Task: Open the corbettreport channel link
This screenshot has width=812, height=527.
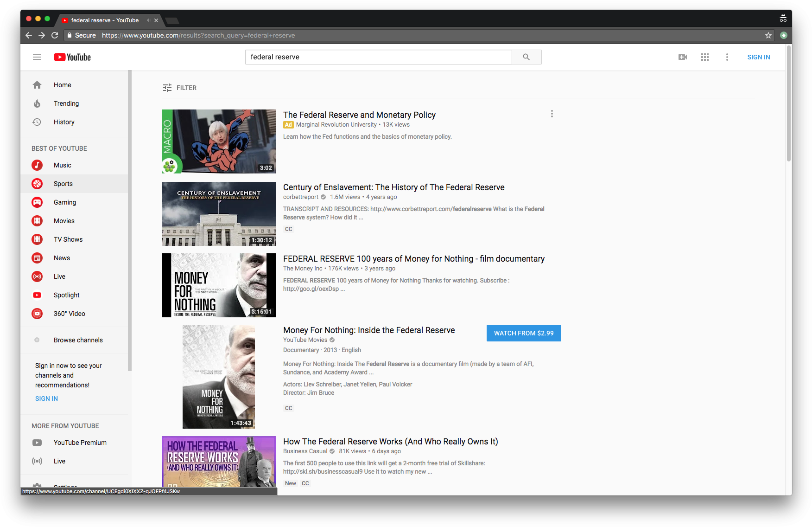Action: coord(300,197)
